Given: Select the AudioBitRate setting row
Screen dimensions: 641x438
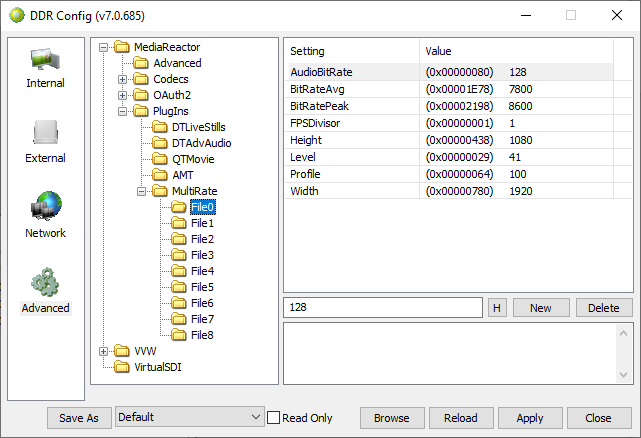Looking at the screenshot, I should coord(451,72).
